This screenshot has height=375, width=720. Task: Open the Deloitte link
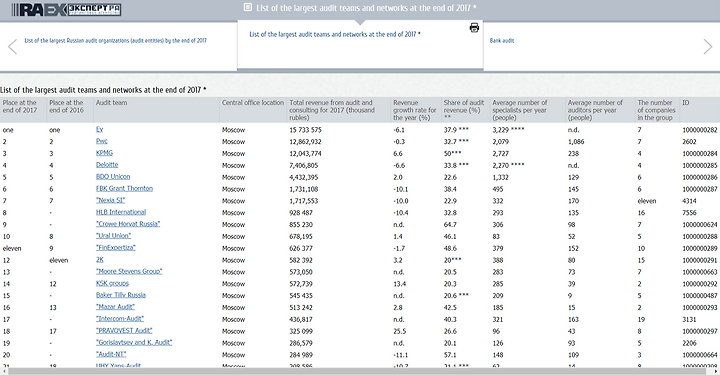pyautogui.click(x=107, y=165)
